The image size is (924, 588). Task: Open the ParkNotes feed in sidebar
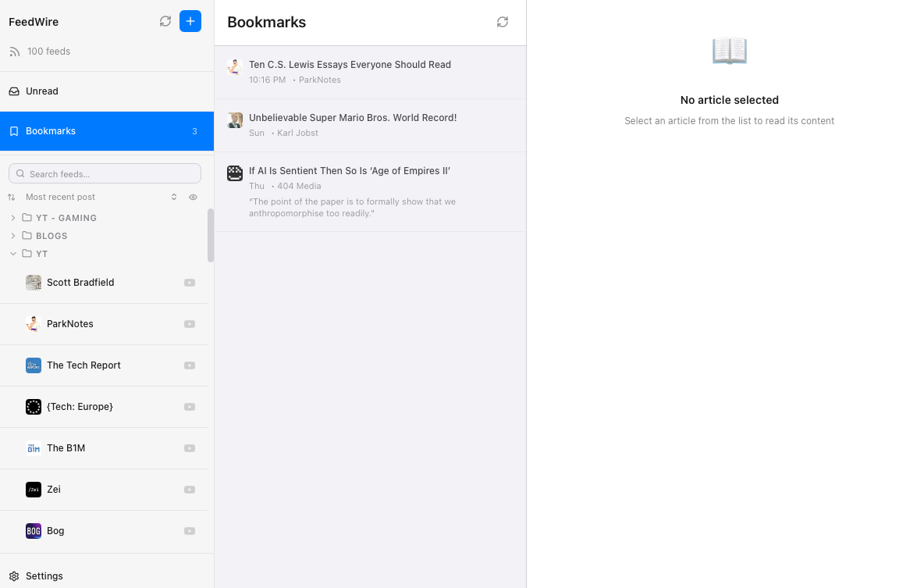(104, 324)
